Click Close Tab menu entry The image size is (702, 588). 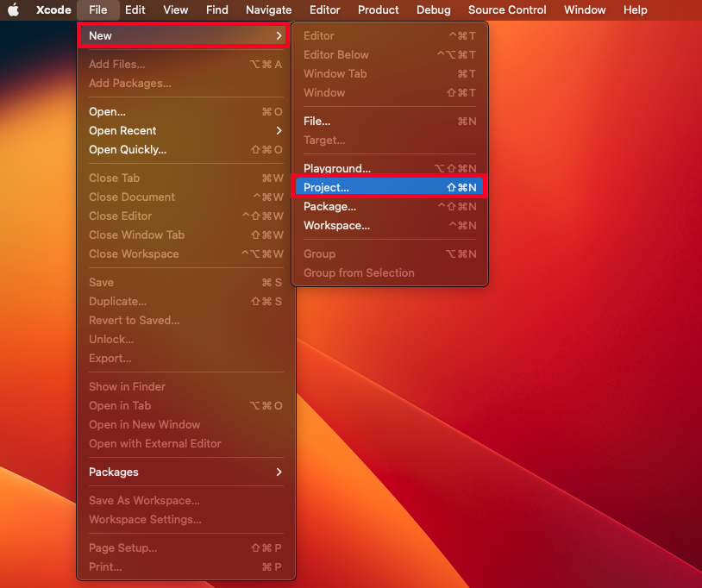pyautogui.click(x=185, y=178)
